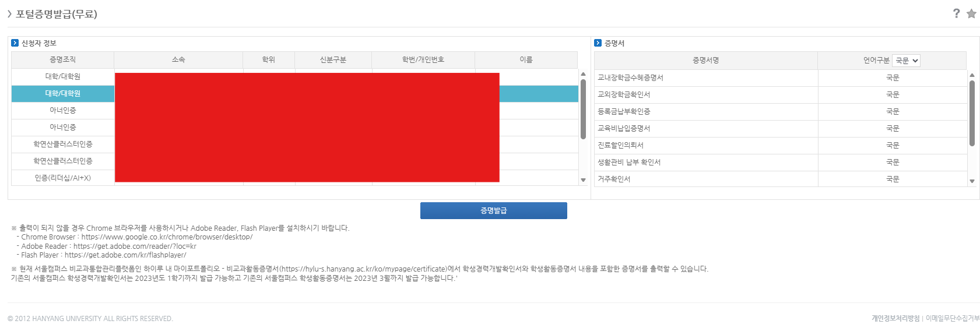Click applicant table scrollbar up arrow
The width and height of the screenshot is (980, 324).
point(583,74)
